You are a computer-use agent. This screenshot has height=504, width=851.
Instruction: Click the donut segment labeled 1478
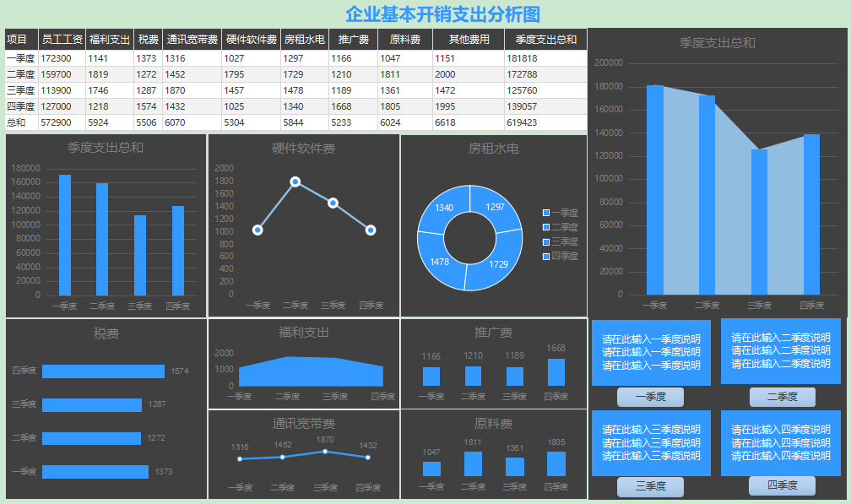441,263
